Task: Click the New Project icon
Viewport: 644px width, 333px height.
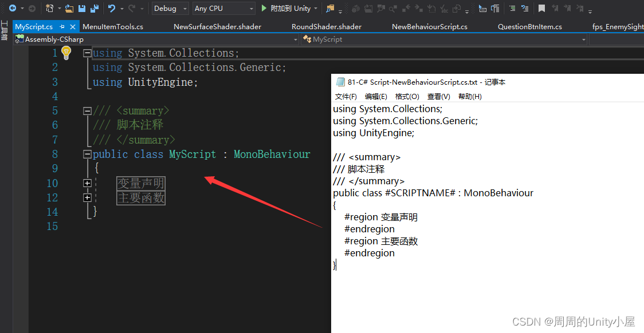Action: tap(50, 9)
